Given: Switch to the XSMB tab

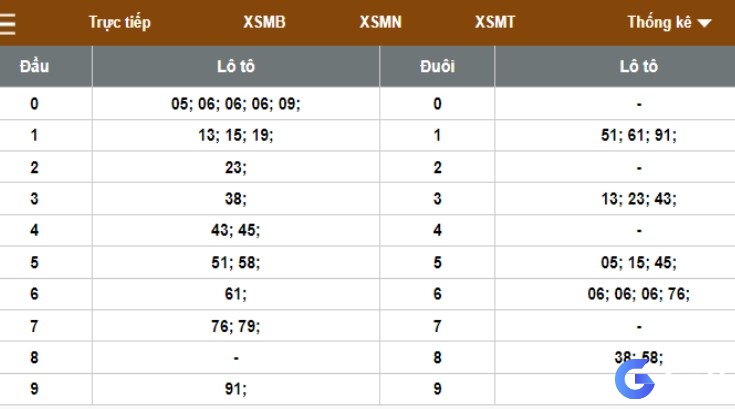Looking at the screenshot, I should click(264, 22).
